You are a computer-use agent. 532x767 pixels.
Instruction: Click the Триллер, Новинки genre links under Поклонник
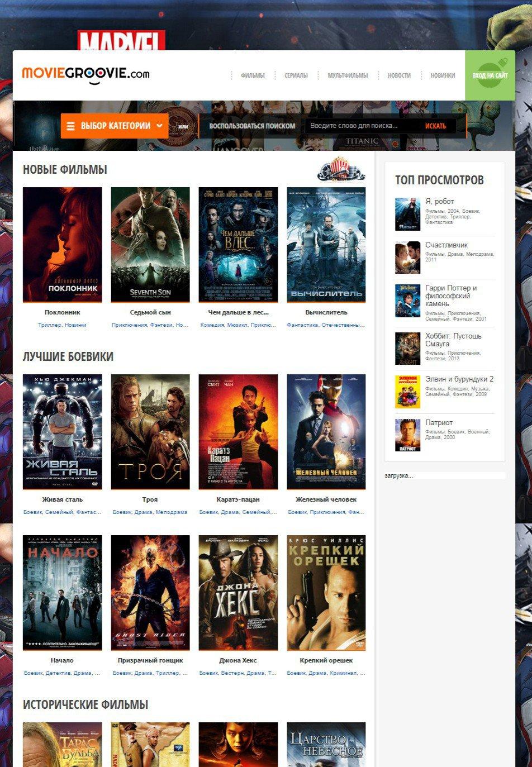[62, 325]
